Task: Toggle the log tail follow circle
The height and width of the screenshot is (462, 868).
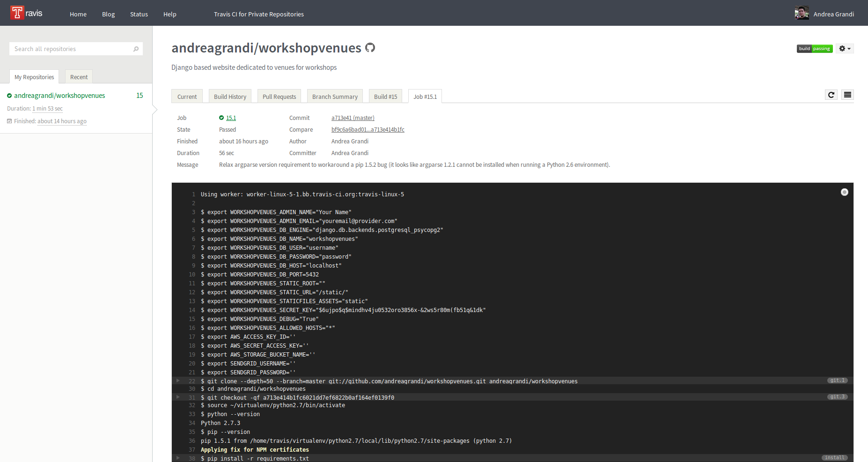Action: click(845, 192)
